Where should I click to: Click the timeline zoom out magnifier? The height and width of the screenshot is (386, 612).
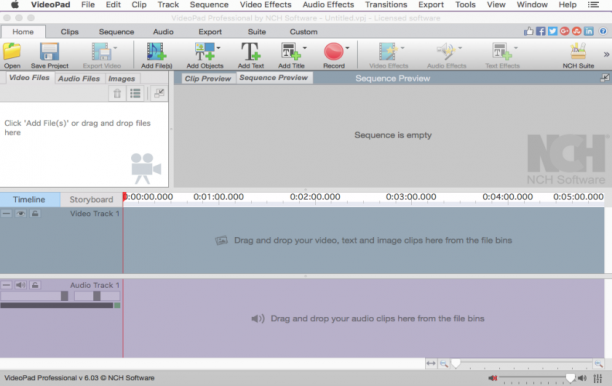[x=444, y=364]
